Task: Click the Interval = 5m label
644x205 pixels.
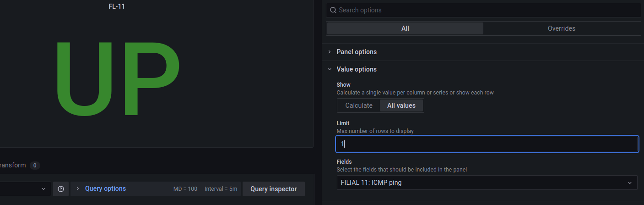Action: pos(221,189)
